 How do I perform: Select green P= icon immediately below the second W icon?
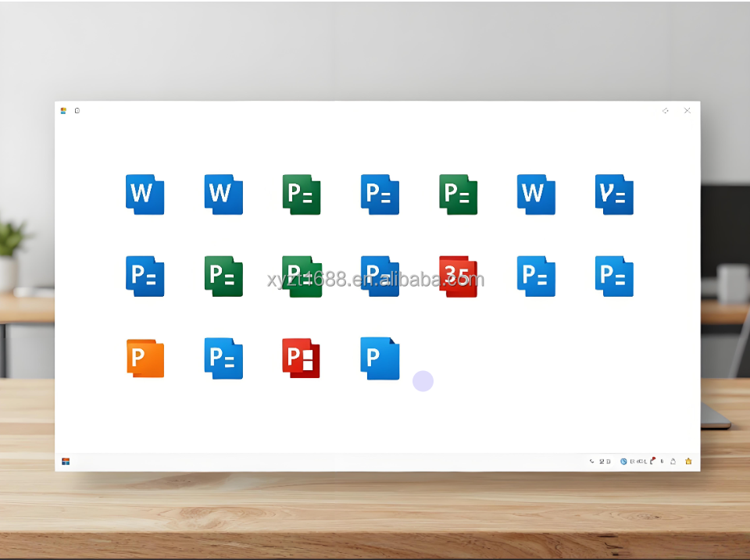point(223,276)
